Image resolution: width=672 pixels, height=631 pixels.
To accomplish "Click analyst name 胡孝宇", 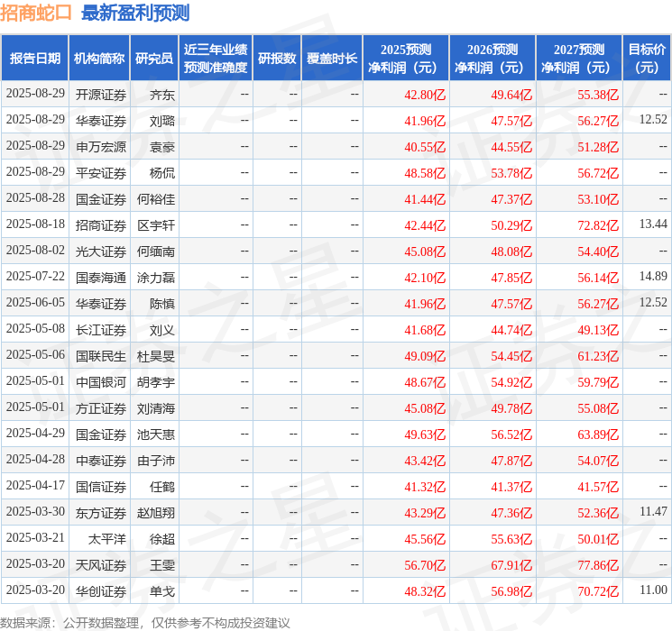I will click(156, 382).
